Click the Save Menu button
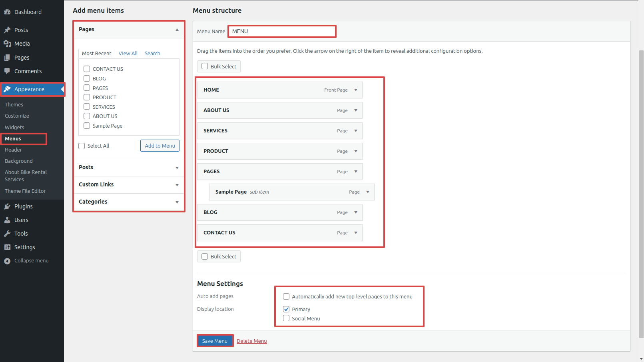Screen dimensions: 644x362 pos(215,341)
